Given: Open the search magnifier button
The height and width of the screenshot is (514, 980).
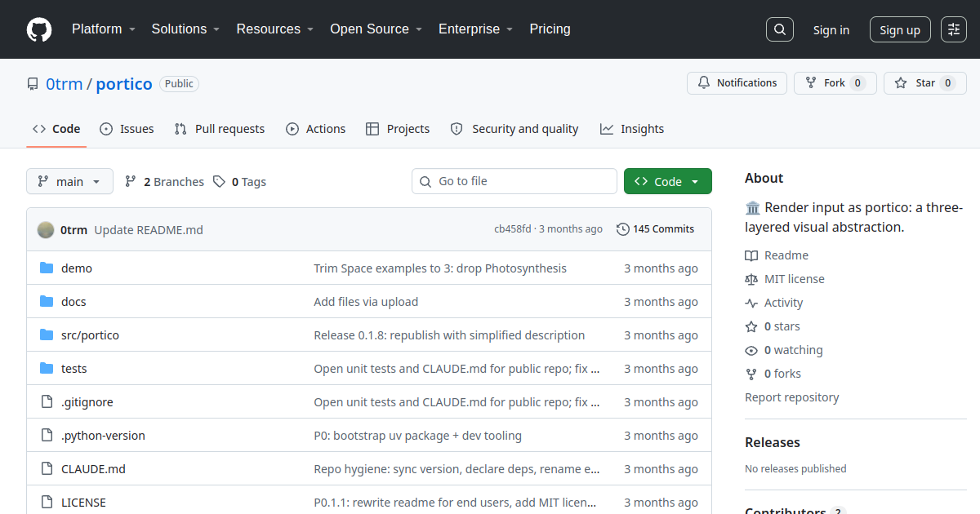Looking at the screenshot, I should tap(780, 29).
